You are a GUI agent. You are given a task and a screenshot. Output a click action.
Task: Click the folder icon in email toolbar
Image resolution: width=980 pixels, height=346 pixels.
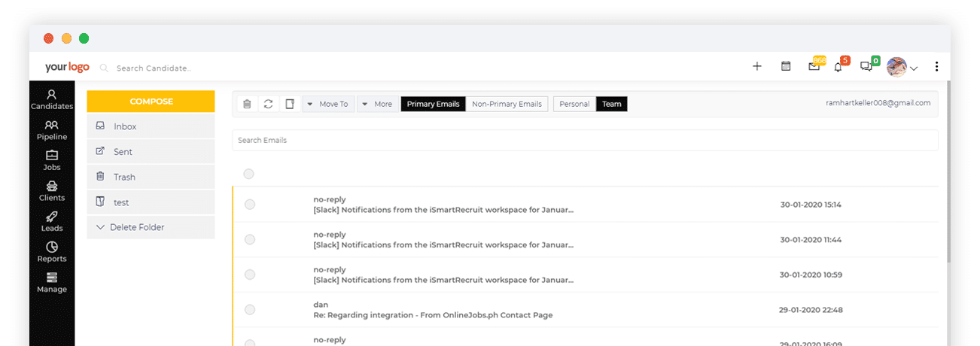tap(290, 104)
